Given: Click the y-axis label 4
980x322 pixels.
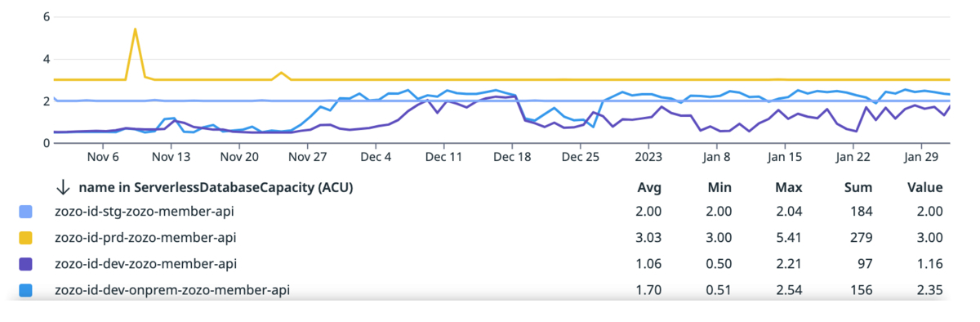Looking at the screenshot, I should coord(46,59).
